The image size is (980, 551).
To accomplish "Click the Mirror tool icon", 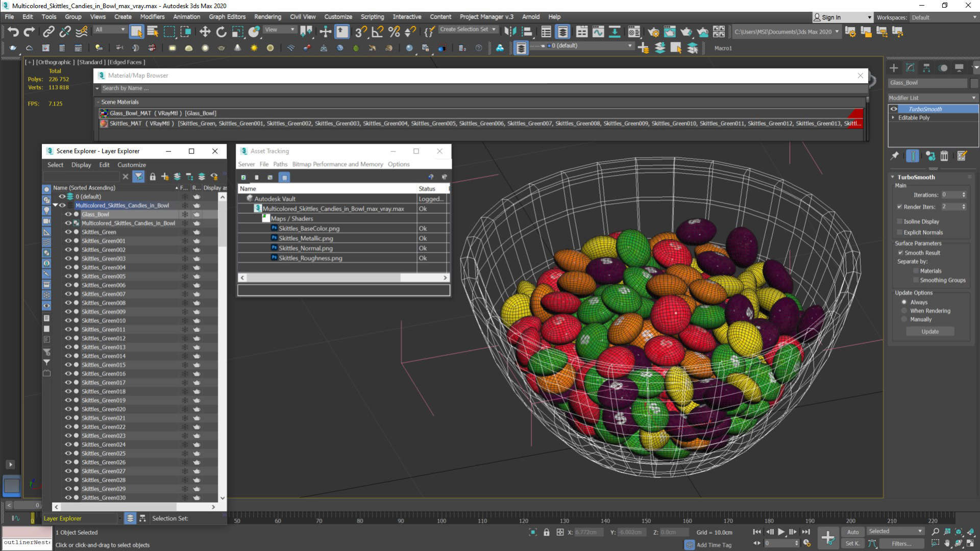I will 510,32.
